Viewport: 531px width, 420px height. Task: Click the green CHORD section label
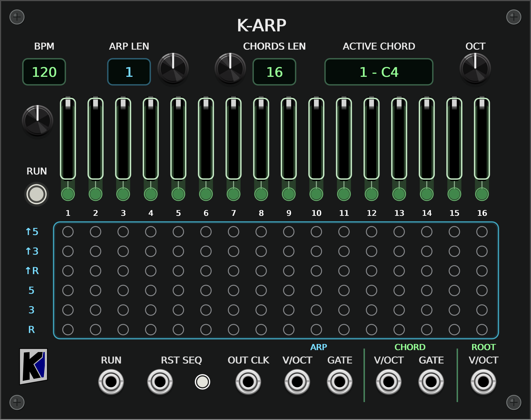410,347
